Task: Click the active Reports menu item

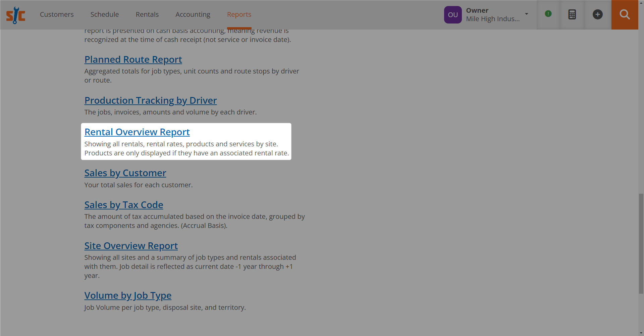Action: click(x=239, y=14)
